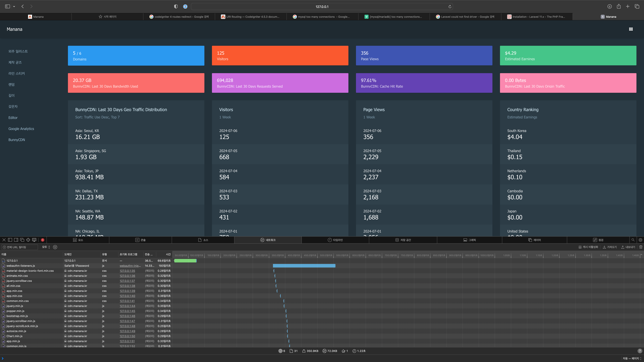644x362 pixels.
Task: Expand the sidebar chevron dropdown in Safari
Action: 14,7
